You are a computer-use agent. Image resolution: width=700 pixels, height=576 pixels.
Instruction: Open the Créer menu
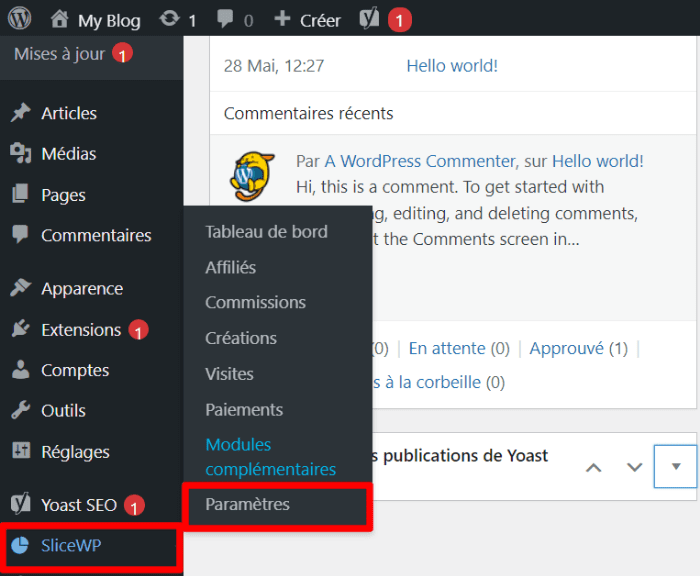(x=320, y=21)
